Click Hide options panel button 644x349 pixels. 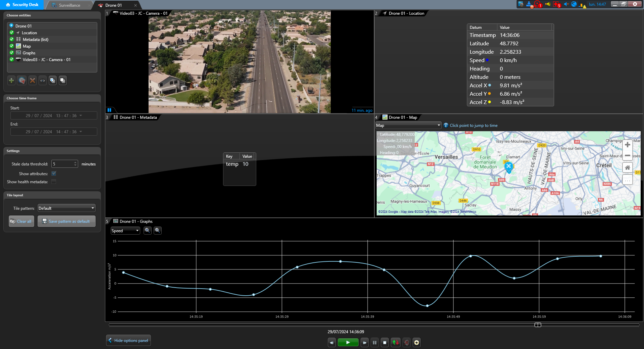tap(128, 341)
